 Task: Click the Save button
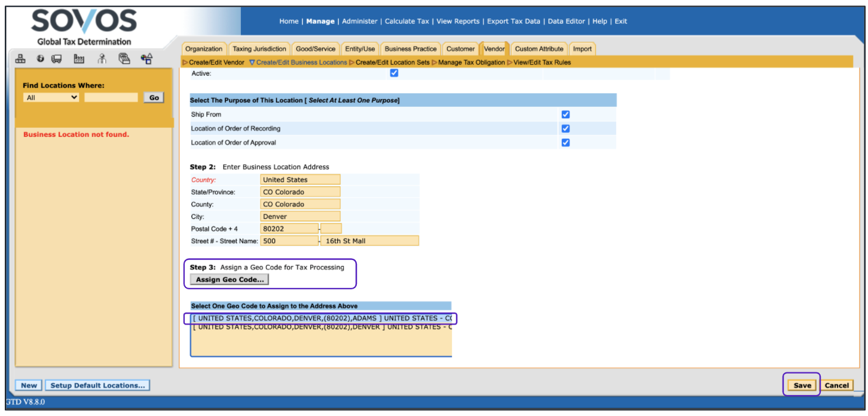(x=802, y=386)
